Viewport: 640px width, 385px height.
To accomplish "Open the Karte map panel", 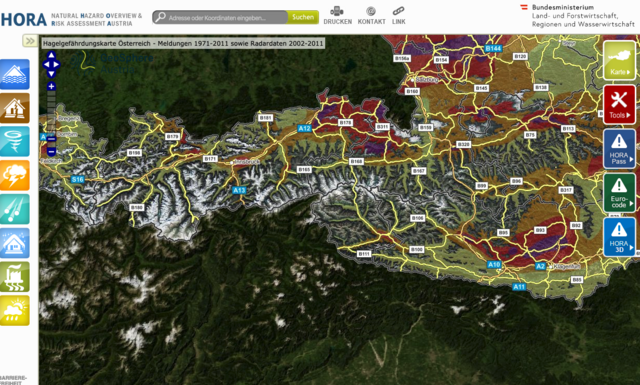I will tap(619, 60).
